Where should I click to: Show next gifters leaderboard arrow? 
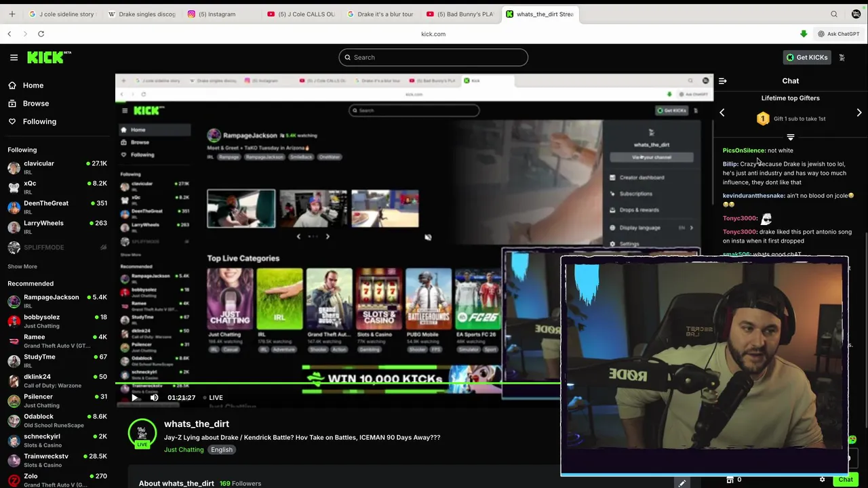coord(859,113)
